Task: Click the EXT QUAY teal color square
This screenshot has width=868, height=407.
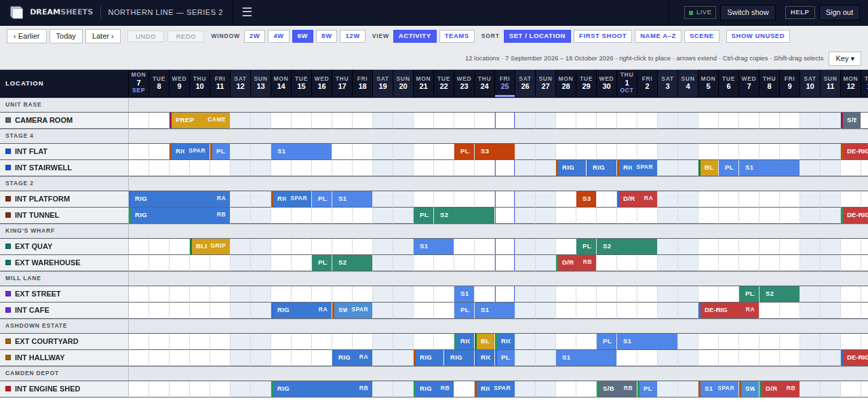Action: pos(8,246)
